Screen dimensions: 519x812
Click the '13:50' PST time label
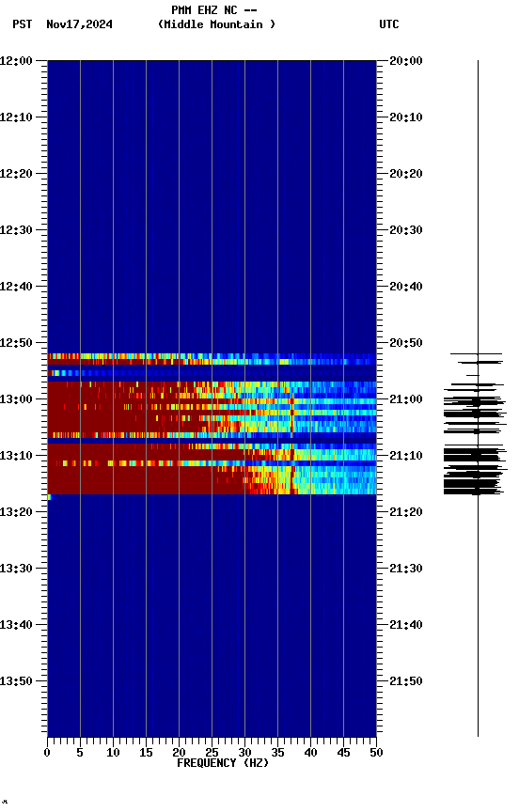tap(16, 681)
